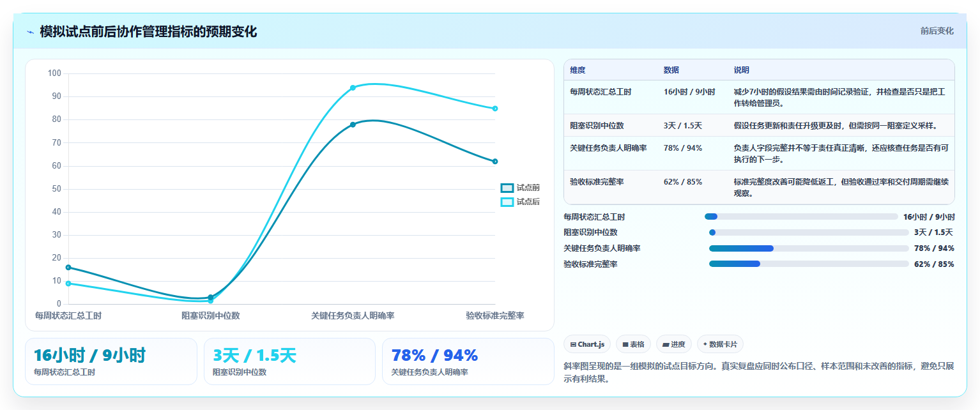
Task: Toggle the 试点前 legend swatch
Action: pos(507,188)
